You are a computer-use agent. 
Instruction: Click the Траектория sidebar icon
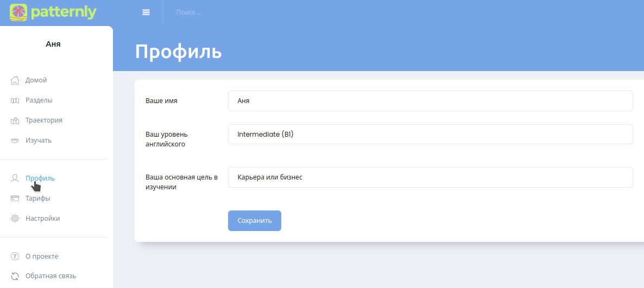(15, 120)
